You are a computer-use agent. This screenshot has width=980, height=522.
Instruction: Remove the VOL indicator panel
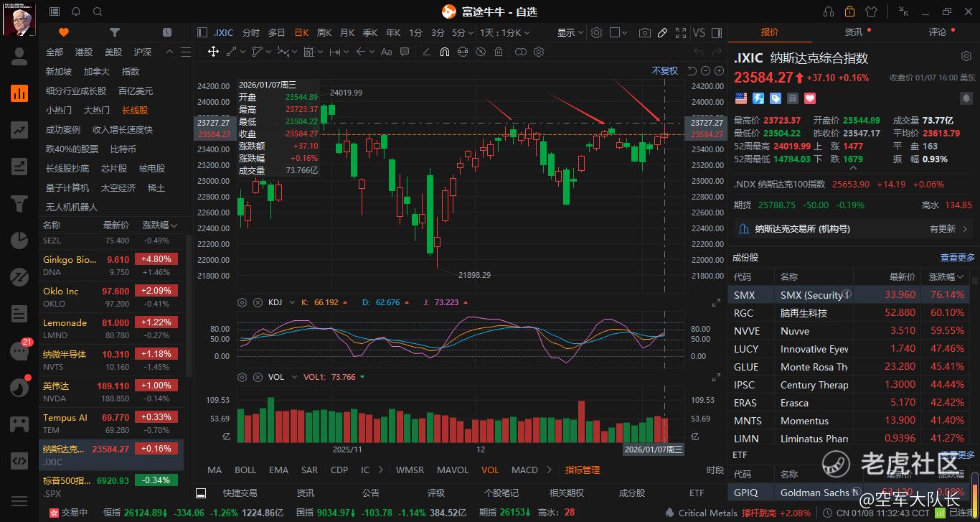(x=258, y=377)
